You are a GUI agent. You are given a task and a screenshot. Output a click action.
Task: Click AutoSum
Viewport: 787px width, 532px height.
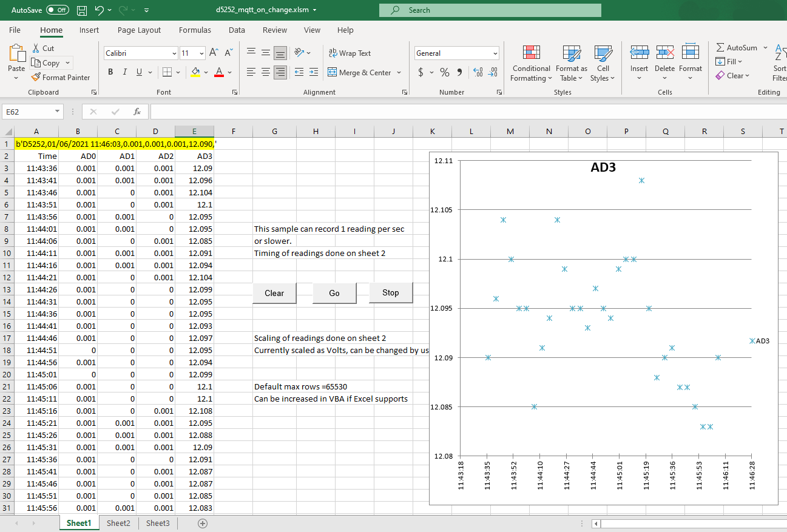(737, 47)
